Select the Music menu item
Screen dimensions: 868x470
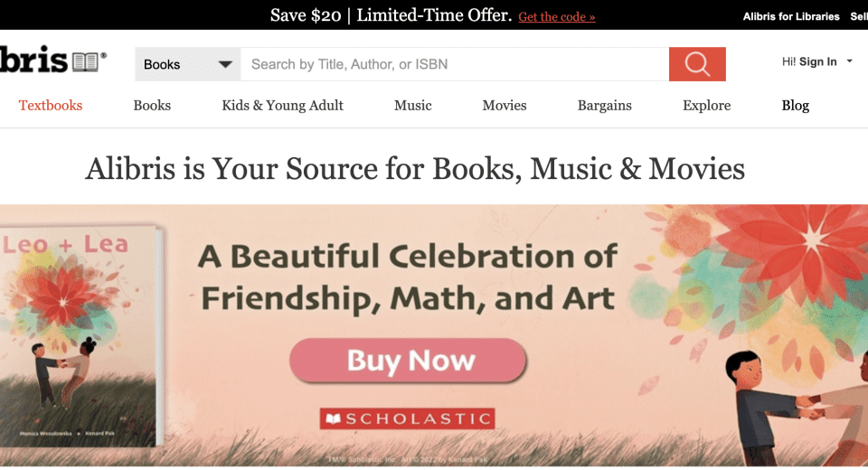(x=413, y=106)
